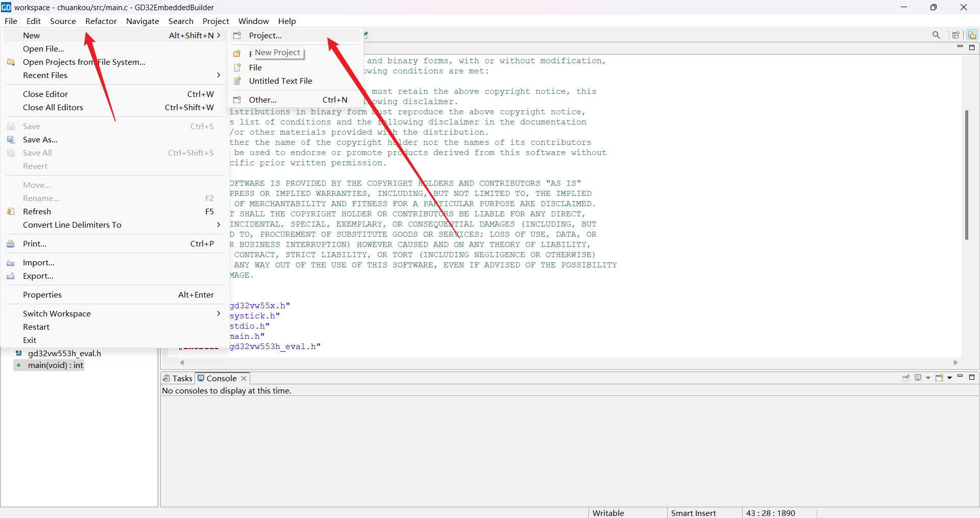Click the editor vertical scrollbar thumb
The image size is (980, 518).
(966, 174)
